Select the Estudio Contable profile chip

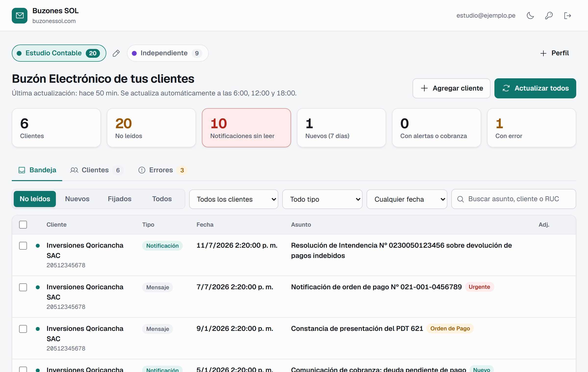59,53
